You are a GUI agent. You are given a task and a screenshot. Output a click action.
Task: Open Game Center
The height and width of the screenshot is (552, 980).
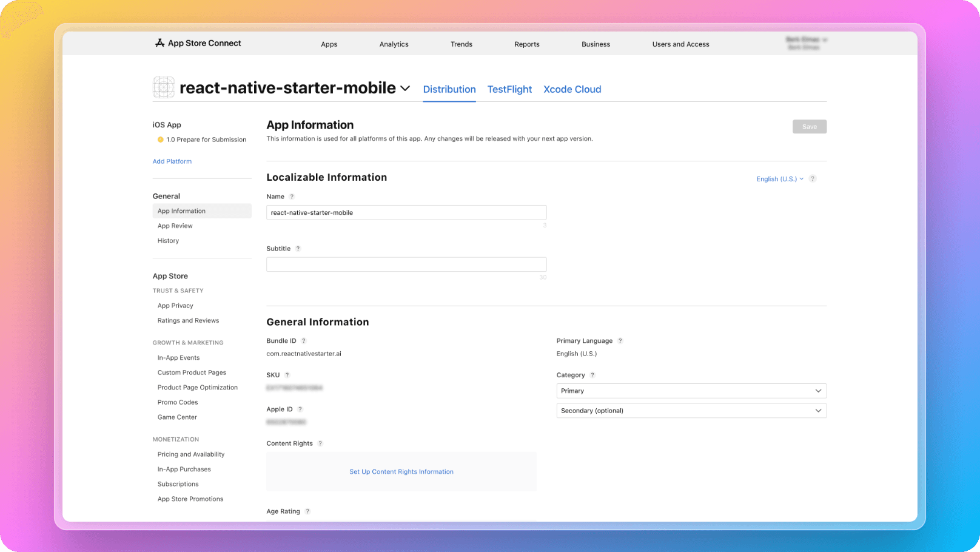point(177,417)
